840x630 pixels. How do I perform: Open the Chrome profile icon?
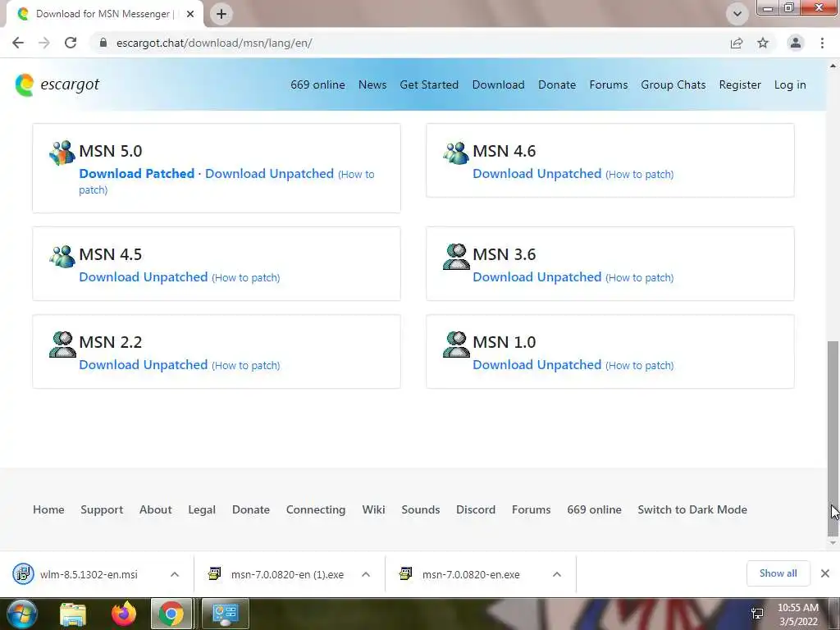[796, 43]
